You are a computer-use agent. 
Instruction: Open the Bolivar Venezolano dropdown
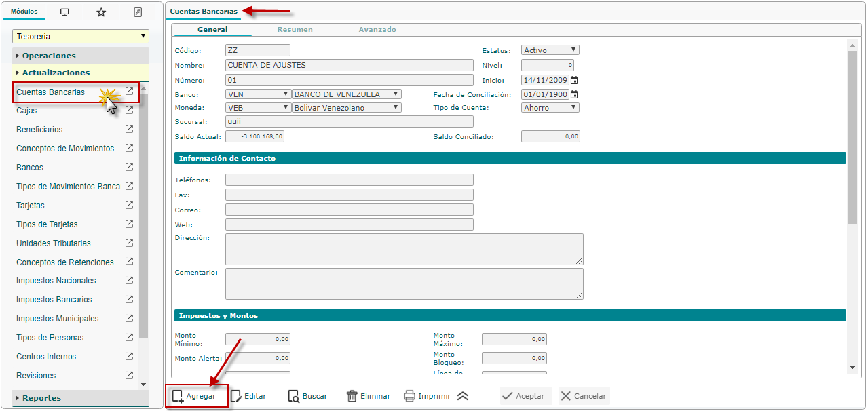coord(347,108)
